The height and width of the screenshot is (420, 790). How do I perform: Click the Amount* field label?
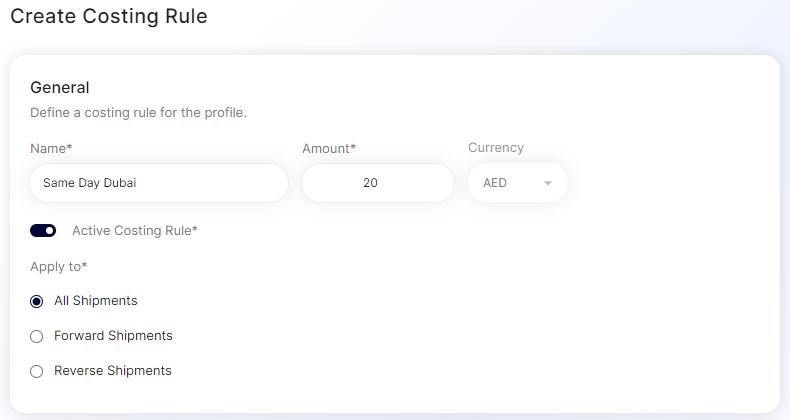coord(329,148)
